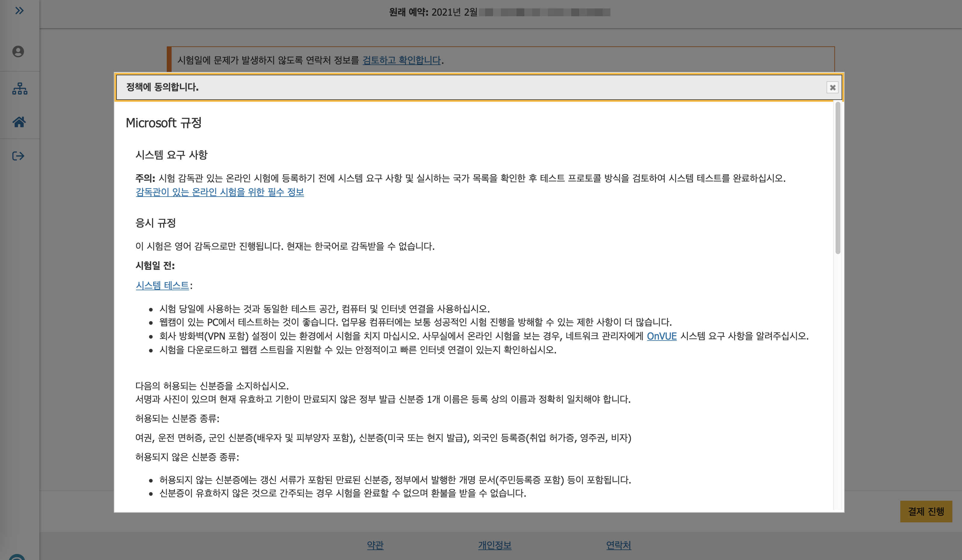Click the sign-out arrow icon in sidebar
Image resolution: width=962 pixels, height=560 pixels.
18,156
